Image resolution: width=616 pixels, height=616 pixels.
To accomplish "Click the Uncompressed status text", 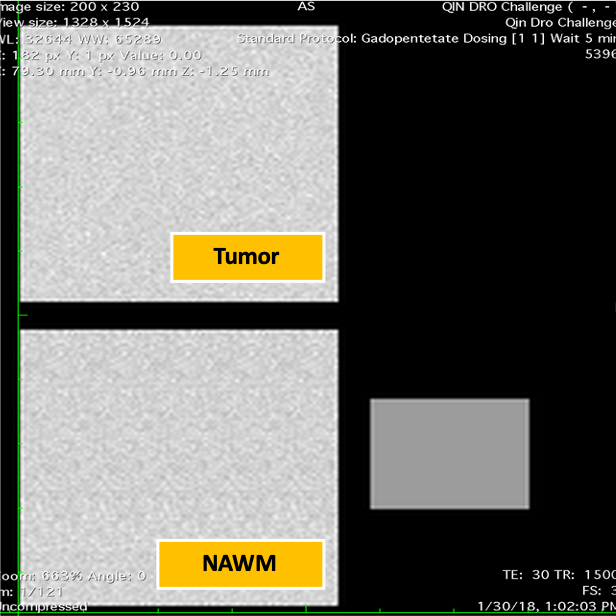I will click(43, 607).
